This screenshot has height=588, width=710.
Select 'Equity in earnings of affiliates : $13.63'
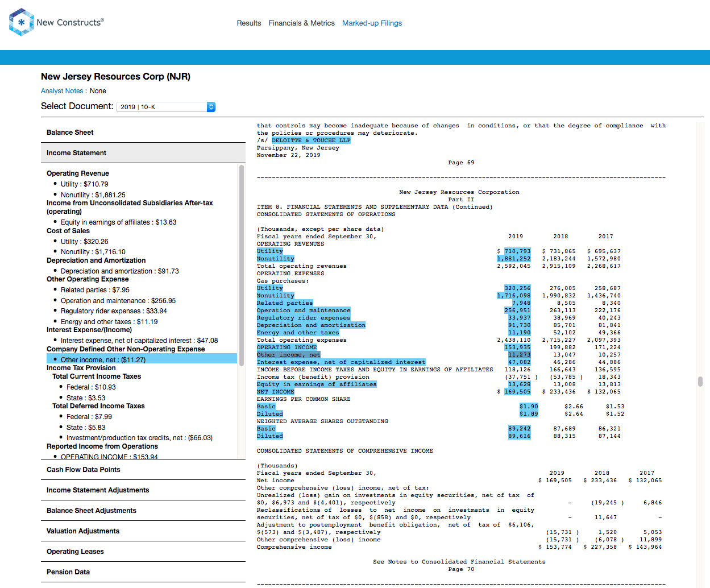118,222
